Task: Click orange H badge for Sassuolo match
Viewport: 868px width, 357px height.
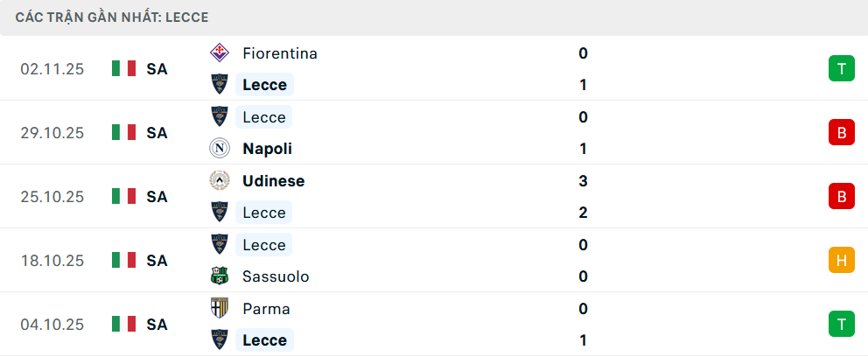Action: [841, 261]
